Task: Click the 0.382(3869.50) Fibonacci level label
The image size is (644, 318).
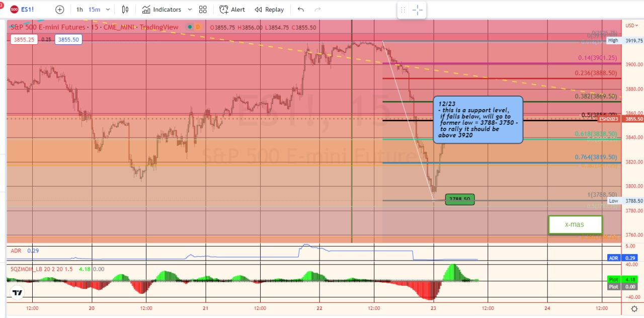Action: pyautogui.click(x=596, y=96)
